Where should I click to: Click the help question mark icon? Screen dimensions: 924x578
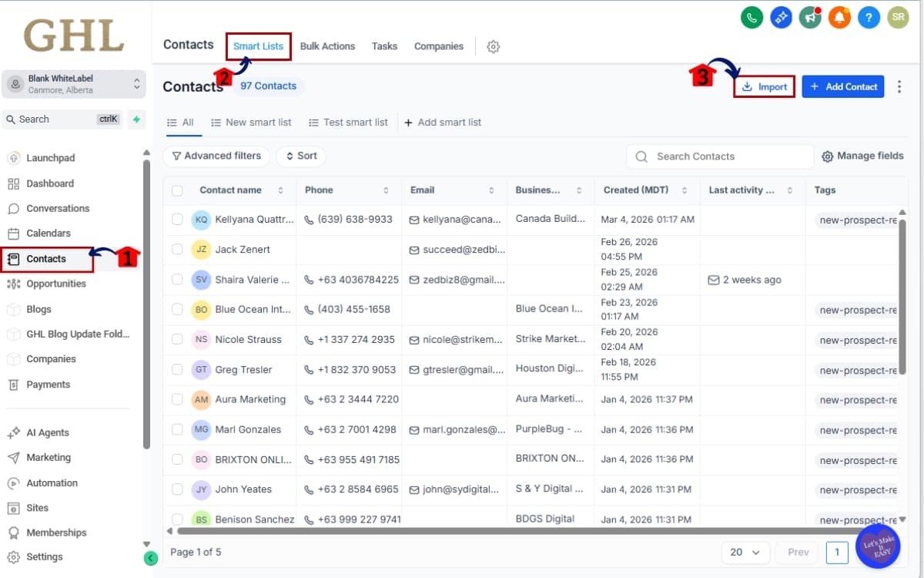pyautogui.click(x=869, y=16)
